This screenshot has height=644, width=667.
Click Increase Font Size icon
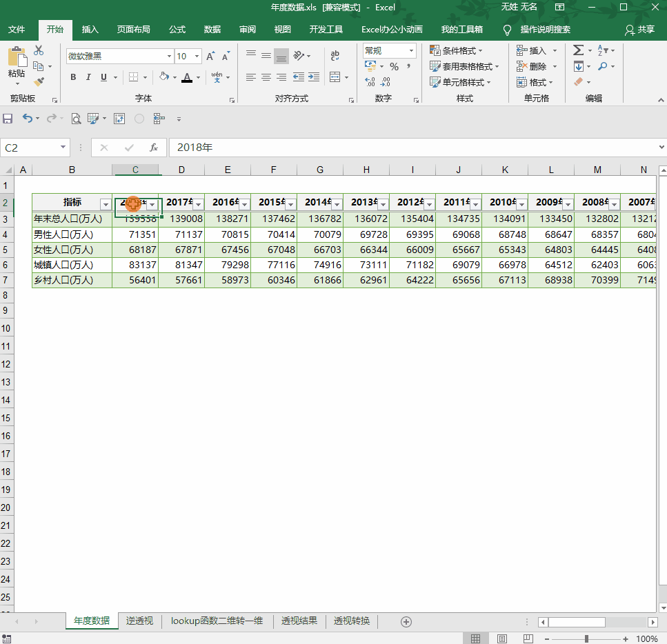210,56
